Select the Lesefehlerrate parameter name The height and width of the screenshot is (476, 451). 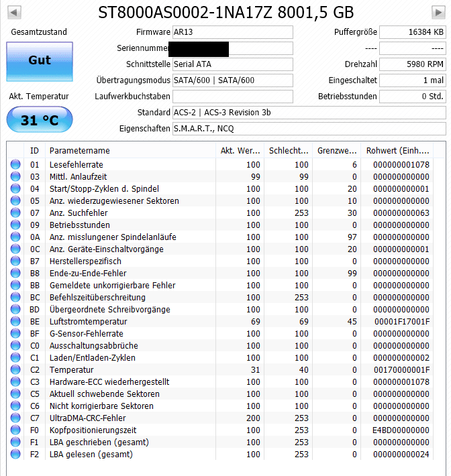pos(77,164)
